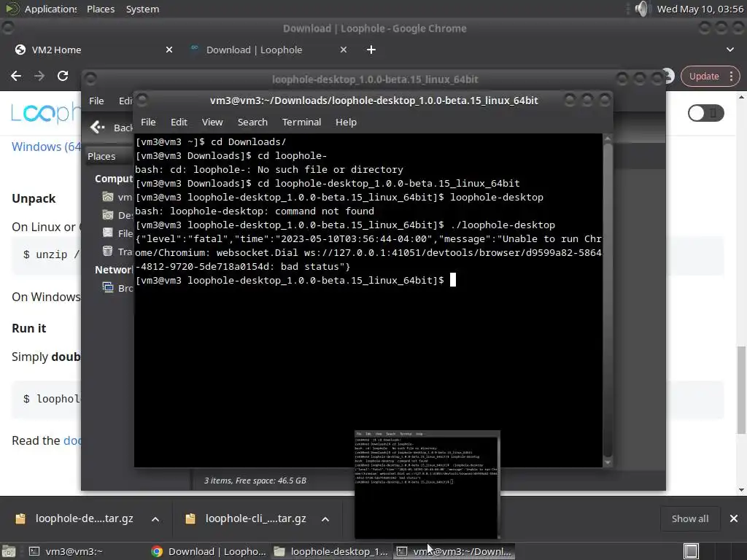Click the volume speaker icon in top panel

click(x=642, y=9)
